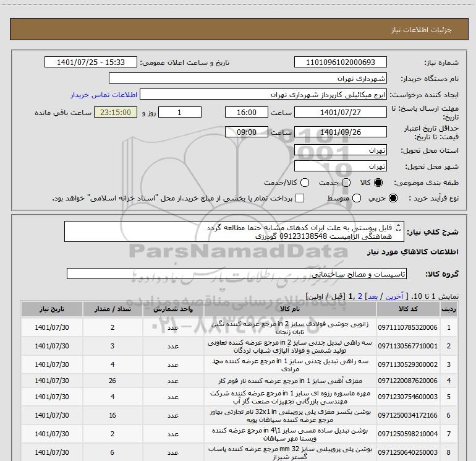Image resolution: width=476 pixels, height=461 pixels.
Task: Select the کالا/خدمت radio button
Action: click(x=305, y=183)
